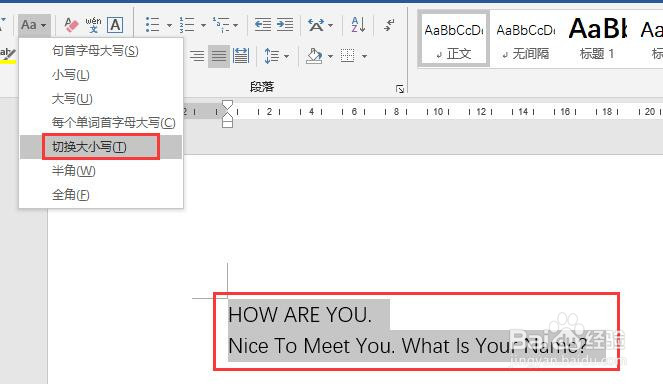Expand the Line Spacing dropdown arrow
The image size is (663, 384).
[x=286, y=56]
